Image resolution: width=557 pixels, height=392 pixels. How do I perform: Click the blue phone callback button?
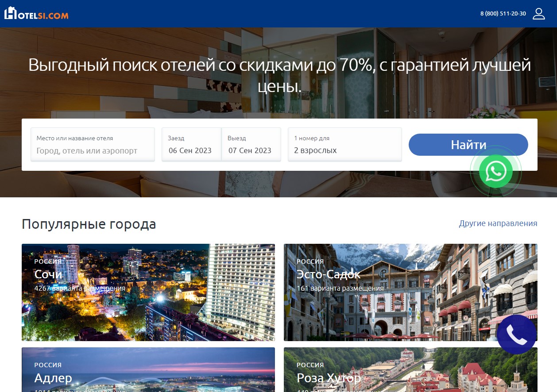pos(517,334)
